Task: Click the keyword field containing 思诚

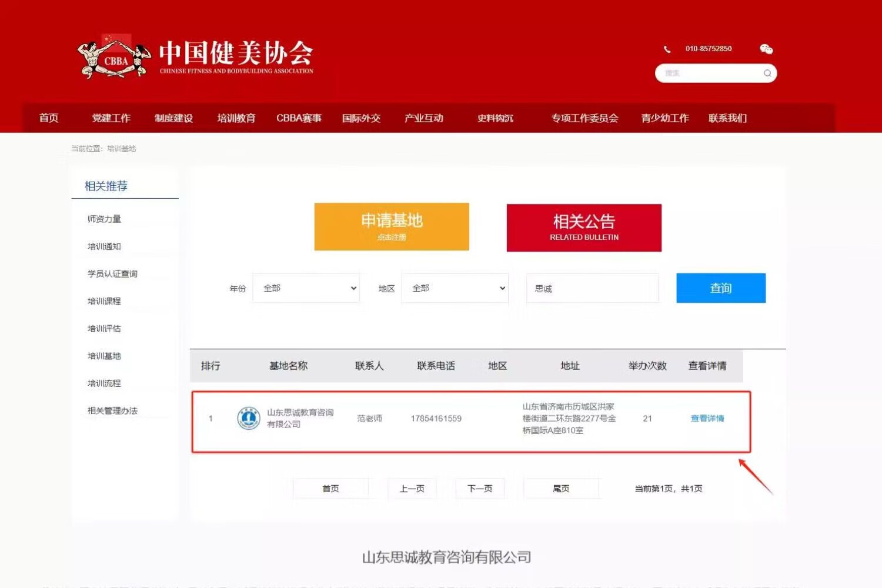Action: [x=592, y=288]
